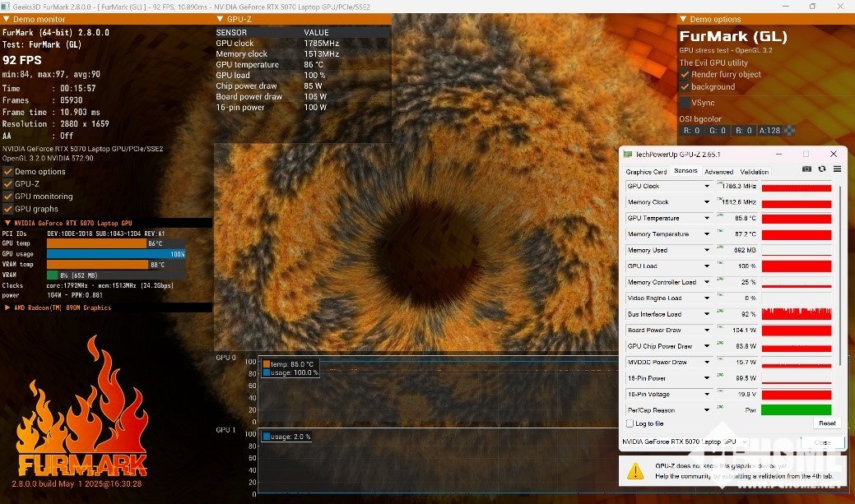
Task: Switch to the Graphics Card tab
Action: point(646,172)
